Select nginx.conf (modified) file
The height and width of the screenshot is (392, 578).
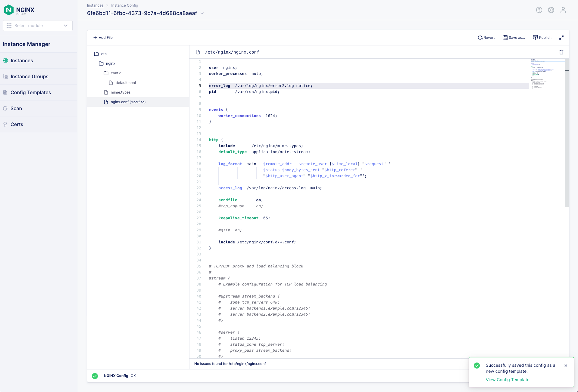[x=138, y=102]
